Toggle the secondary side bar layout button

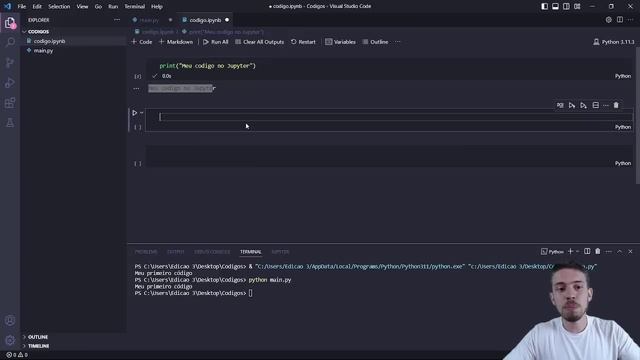(566, 7)
